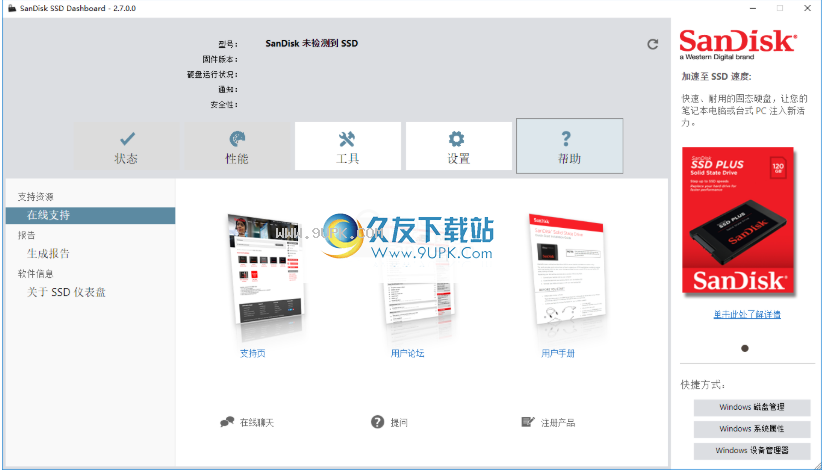Click the window title bar app icon
The width and height of the screenshot is (823, 472).
pyautogui.click(x=12, y=8)
